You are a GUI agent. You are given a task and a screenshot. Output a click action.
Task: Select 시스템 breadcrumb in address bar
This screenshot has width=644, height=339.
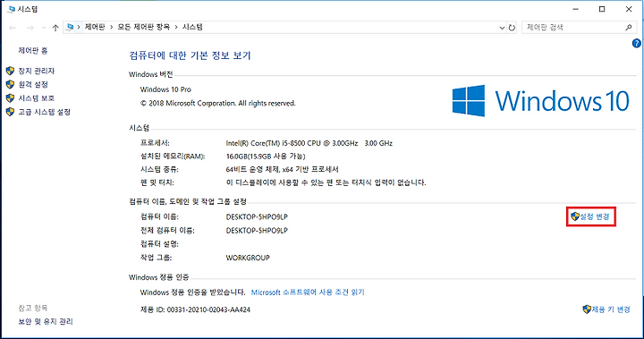(x=192, y=27)
